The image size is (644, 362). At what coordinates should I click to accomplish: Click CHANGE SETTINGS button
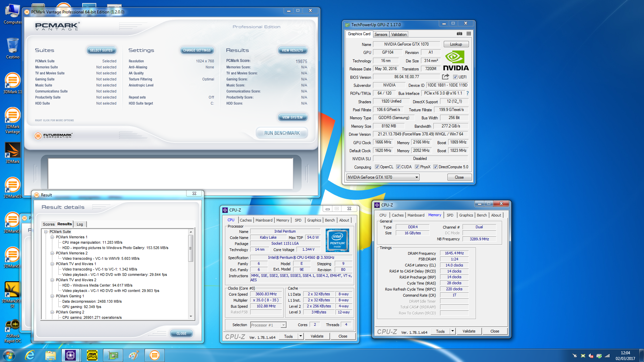pos(197,50)
